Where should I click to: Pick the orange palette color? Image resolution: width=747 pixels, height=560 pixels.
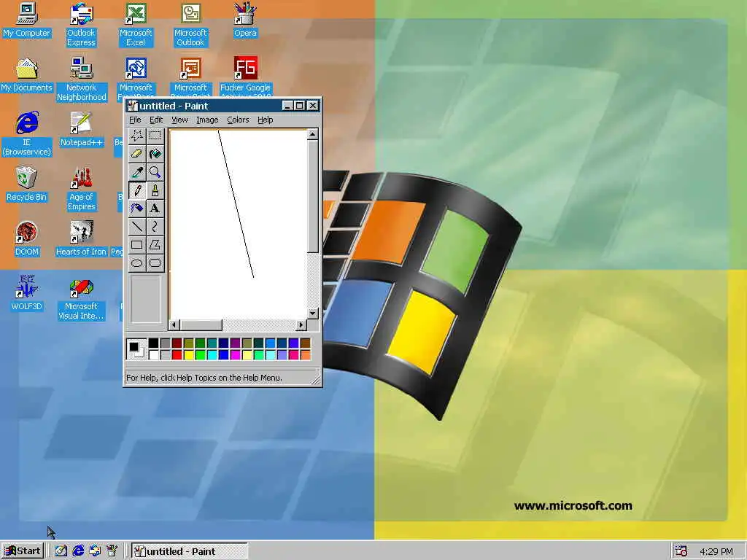point(306,355)
